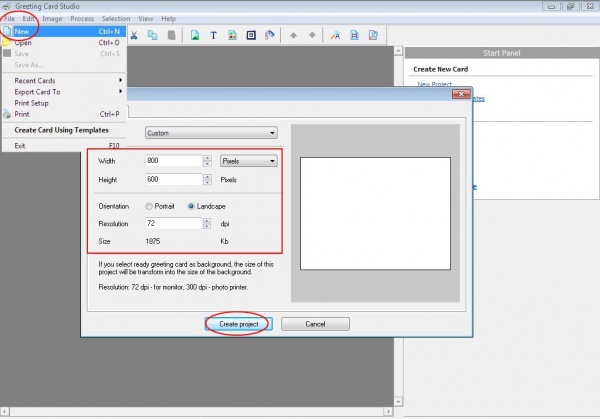Image resolution: width=600 pixels, height=419 pixels.
Task: Click the Cut scissors icon in toolbar
Action: 133,34
